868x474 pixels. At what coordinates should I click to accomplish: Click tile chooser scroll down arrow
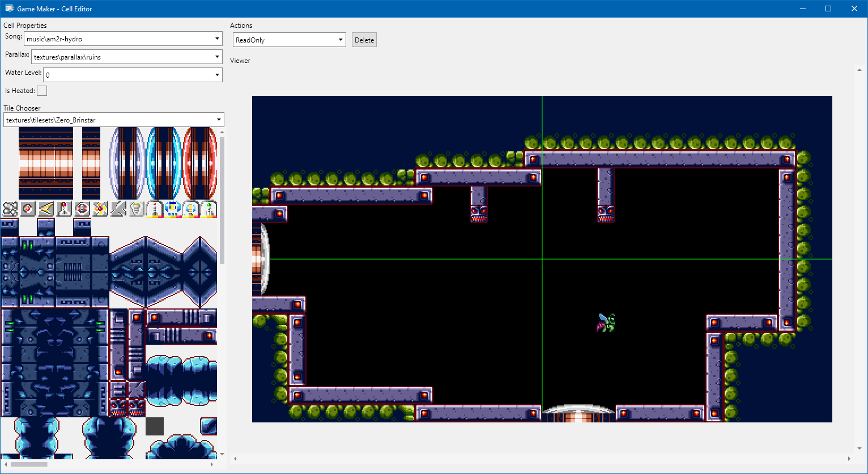pyautogui.click(x=222, y=454)
